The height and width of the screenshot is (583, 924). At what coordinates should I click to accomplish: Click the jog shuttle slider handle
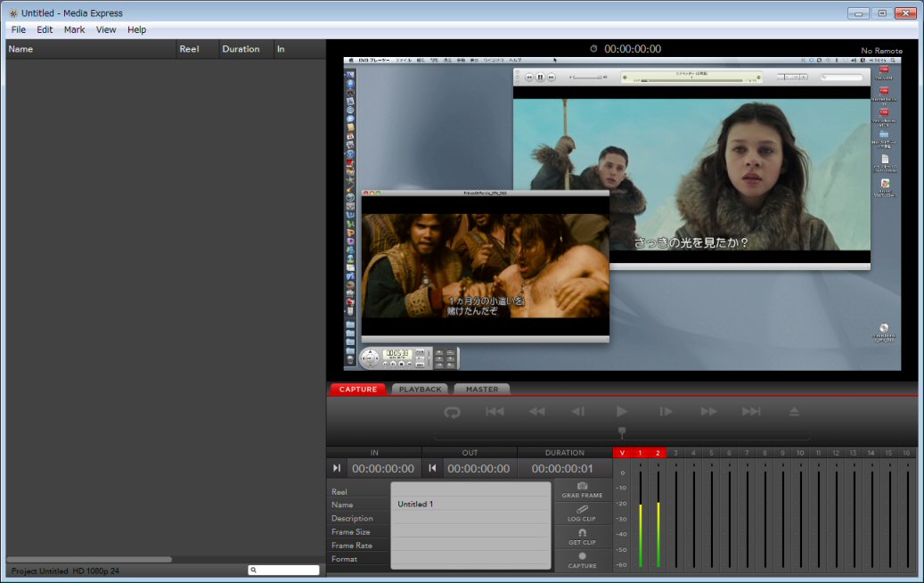[622, 432]
